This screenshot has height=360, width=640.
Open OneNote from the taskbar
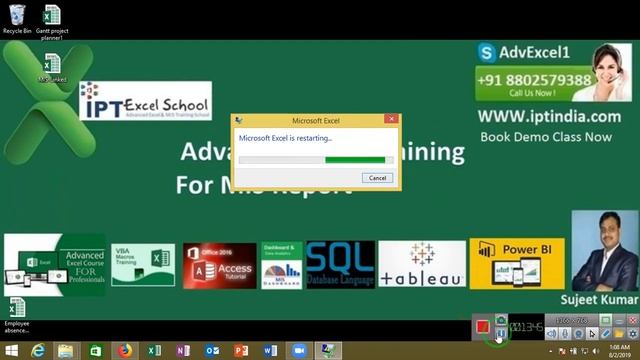point(183,351)
